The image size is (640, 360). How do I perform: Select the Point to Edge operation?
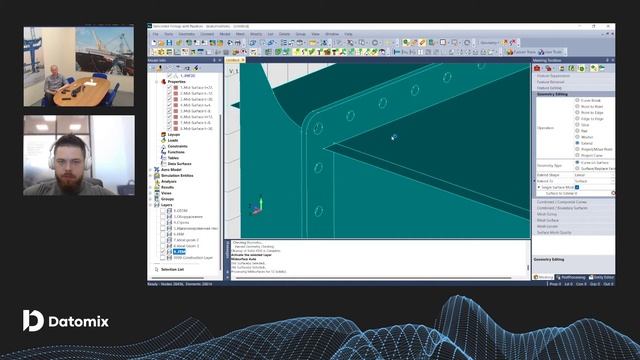click(x=577, y=112)
